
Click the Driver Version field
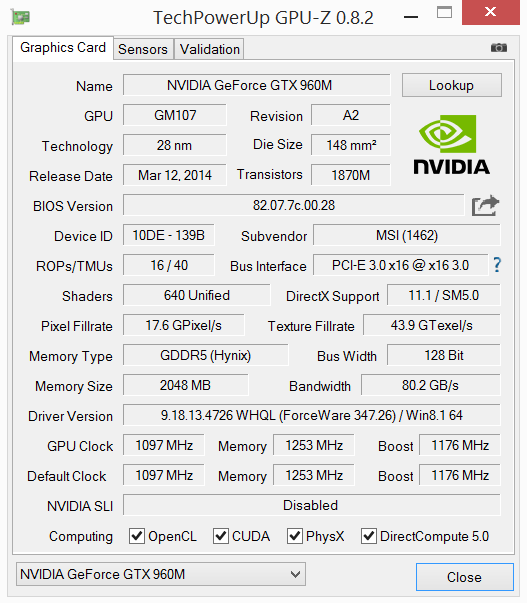click(x=312, y=415)
